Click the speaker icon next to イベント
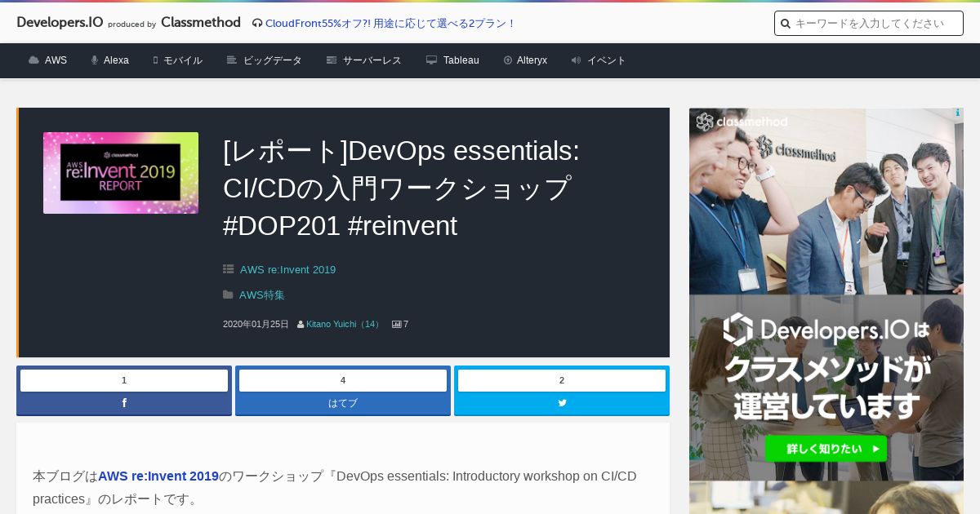This screenshot has width=980, height=514. coord(576,60)
